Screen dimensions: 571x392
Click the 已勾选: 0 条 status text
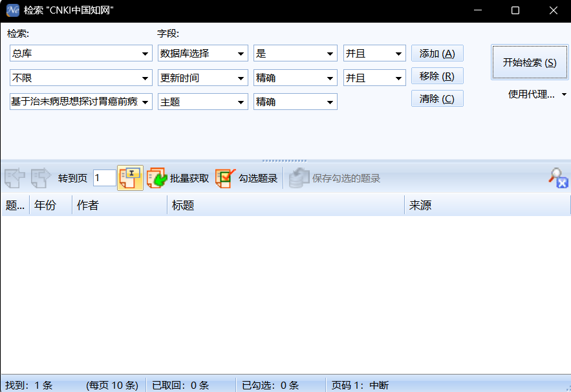tap(270, 385)
